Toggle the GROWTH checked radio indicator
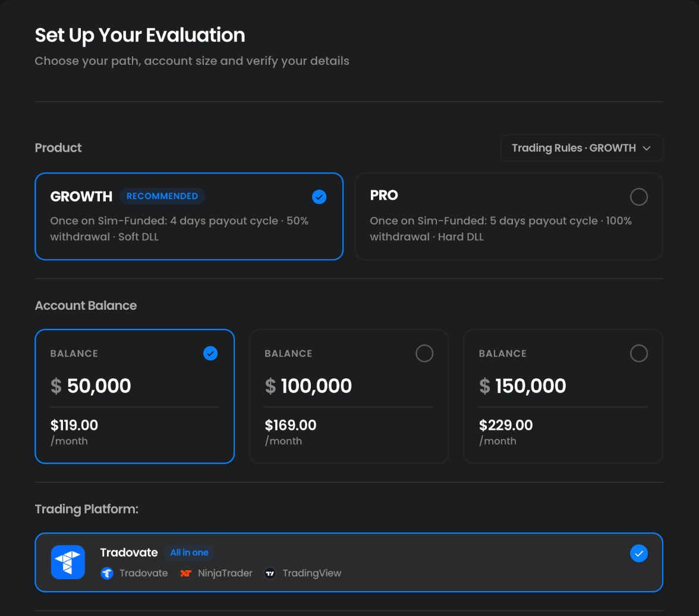699x616 pixels. (x=319, y=197)
